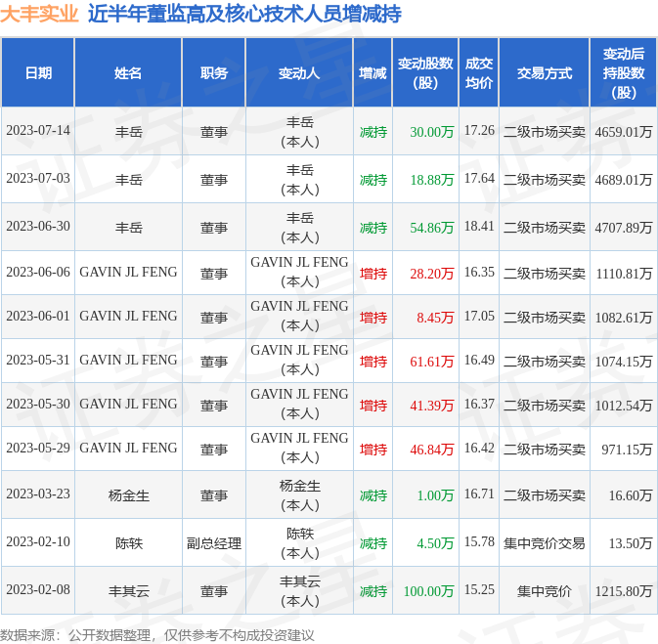Click the 副总经理 position cell

(214, 543)
